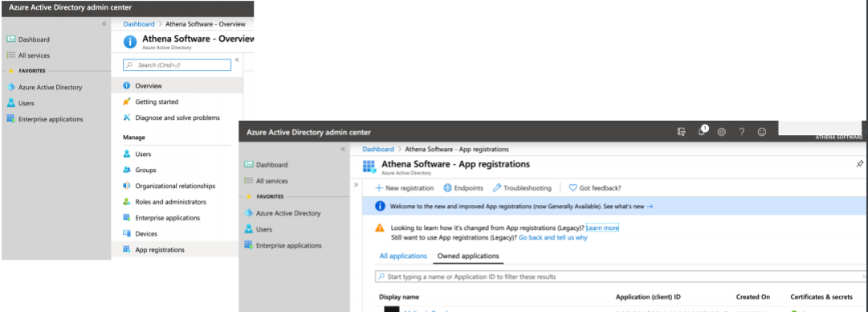Open the notifications bell

703,131
